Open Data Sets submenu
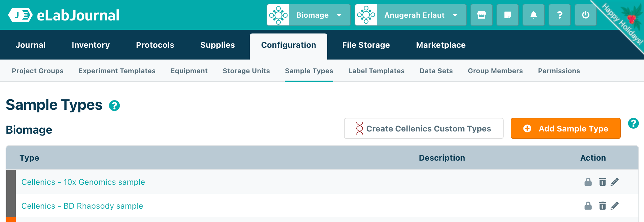 [x=436, y=71]
